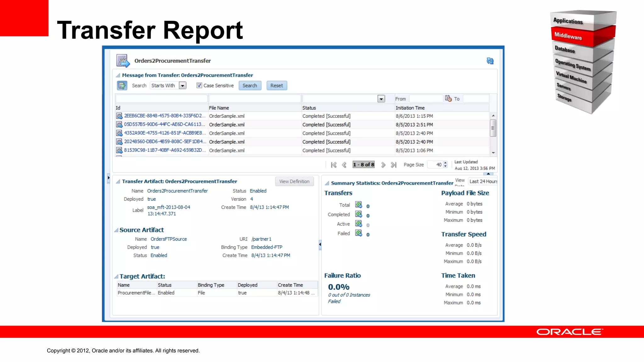The image size is (644, 362).
Task: Click the File Name filter input field
Action: point(255,99)
